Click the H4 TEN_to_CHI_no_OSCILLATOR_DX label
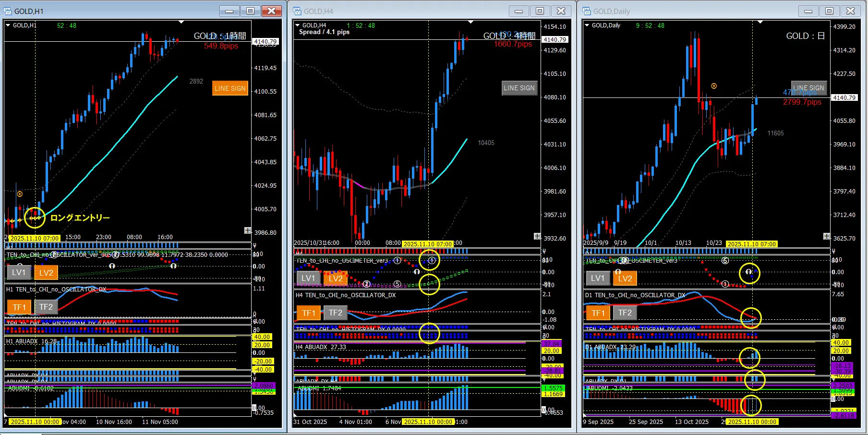This screenshot has height=435, width=868. pos(346,295)
